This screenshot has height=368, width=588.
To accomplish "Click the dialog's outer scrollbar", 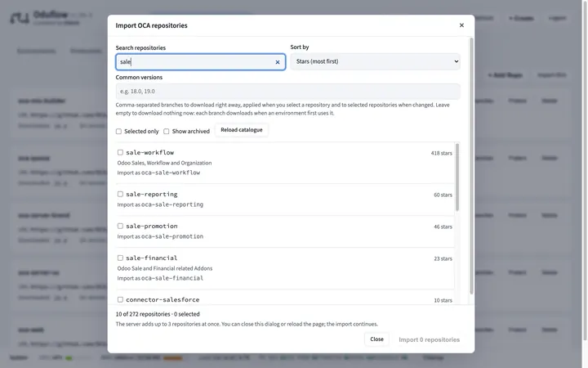I will pos(471,165).
